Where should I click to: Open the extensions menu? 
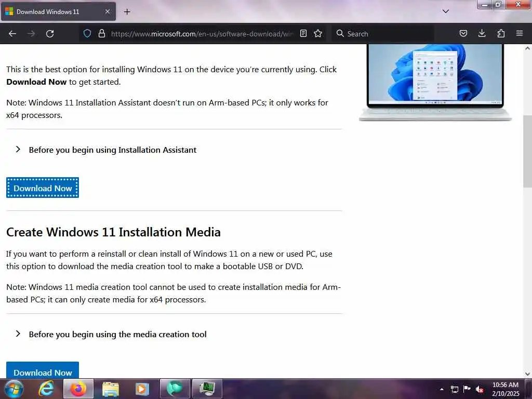501,34
